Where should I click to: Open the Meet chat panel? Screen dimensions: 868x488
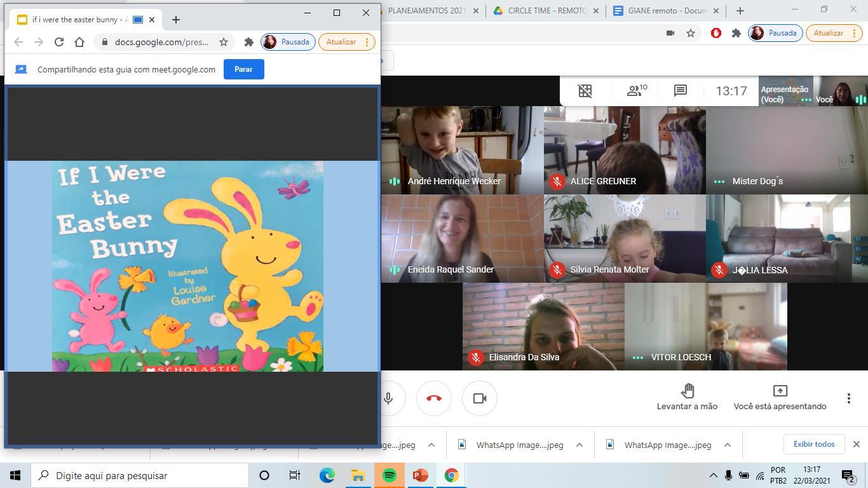(x=681, y=91)
